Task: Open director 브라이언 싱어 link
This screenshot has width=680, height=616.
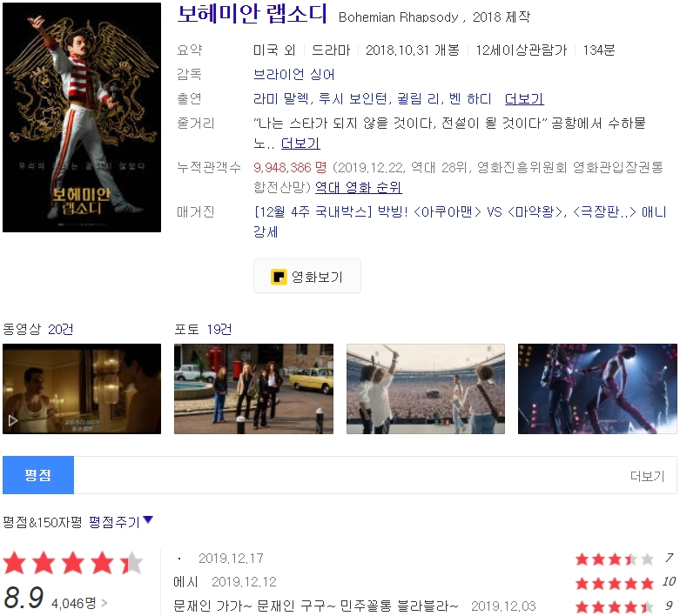Action: pos(293,74)
